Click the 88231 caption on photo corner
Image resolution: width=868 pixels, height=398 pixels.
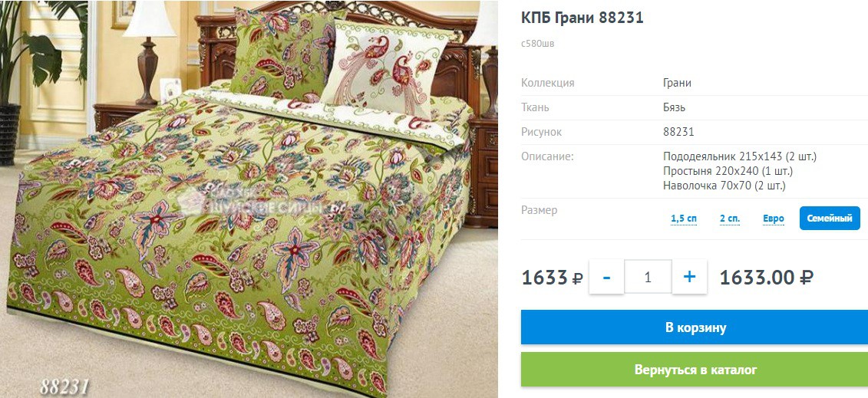(x=64, y=386)
